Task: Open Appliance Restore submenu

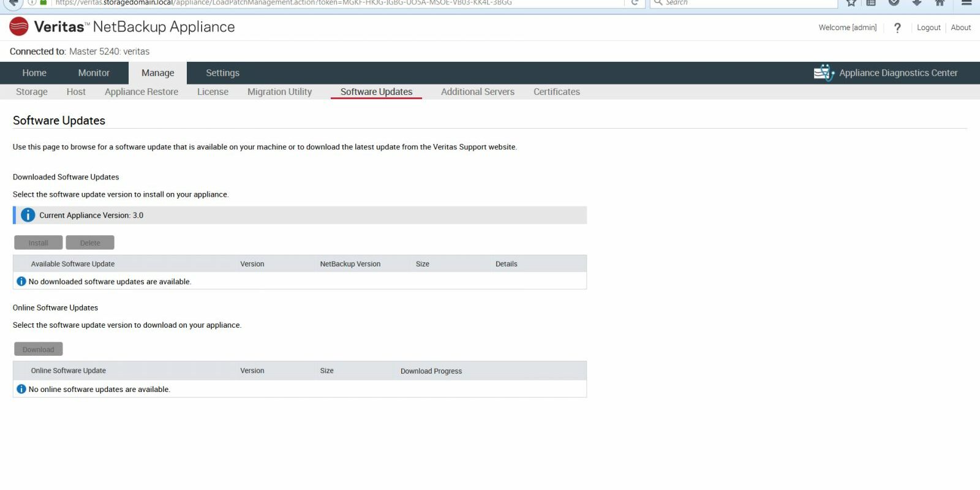Action: point(141,92)
